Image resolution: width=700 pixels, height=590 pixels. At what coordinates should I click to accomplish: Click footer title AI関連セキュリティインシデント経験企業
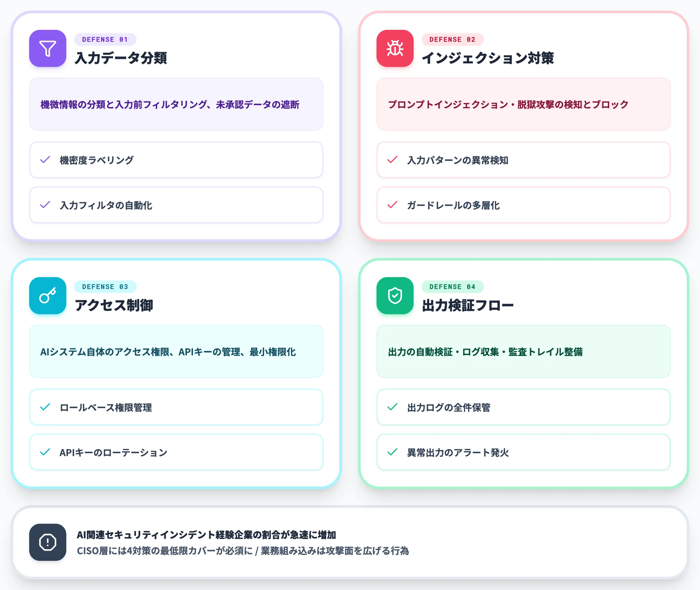click(x=206, y=534)
